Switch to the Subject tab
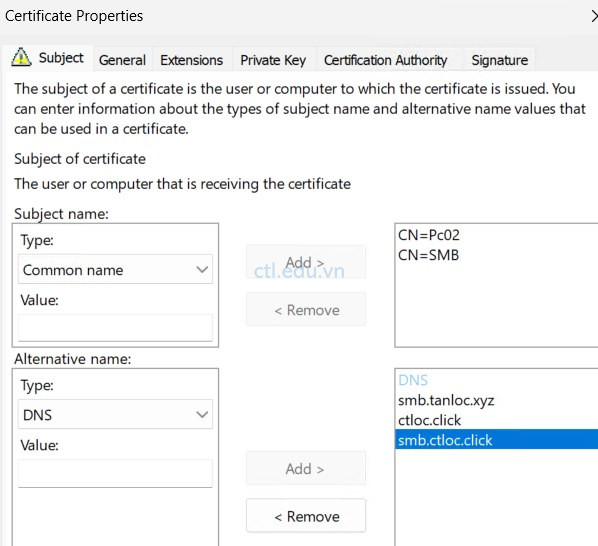 pos(48,58)
